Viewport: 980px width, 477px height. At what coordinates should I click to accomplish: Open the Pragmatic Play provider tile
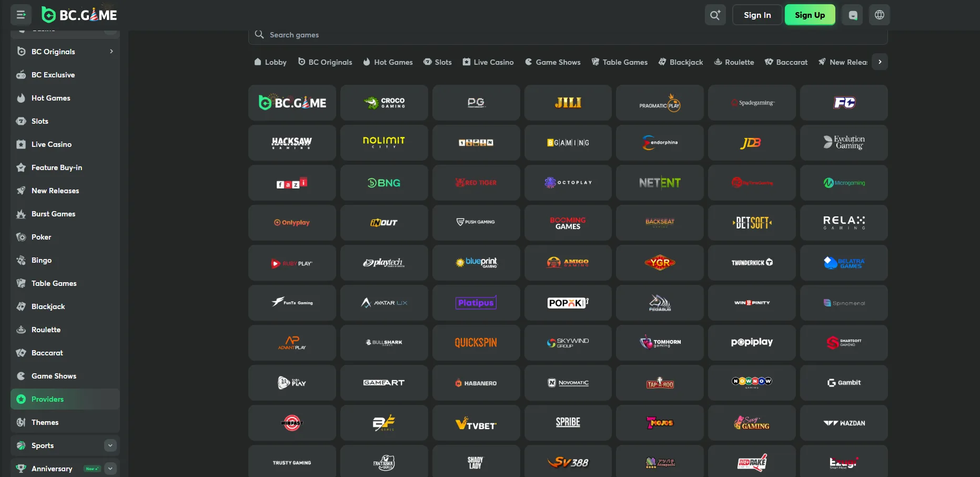(660, 103)
